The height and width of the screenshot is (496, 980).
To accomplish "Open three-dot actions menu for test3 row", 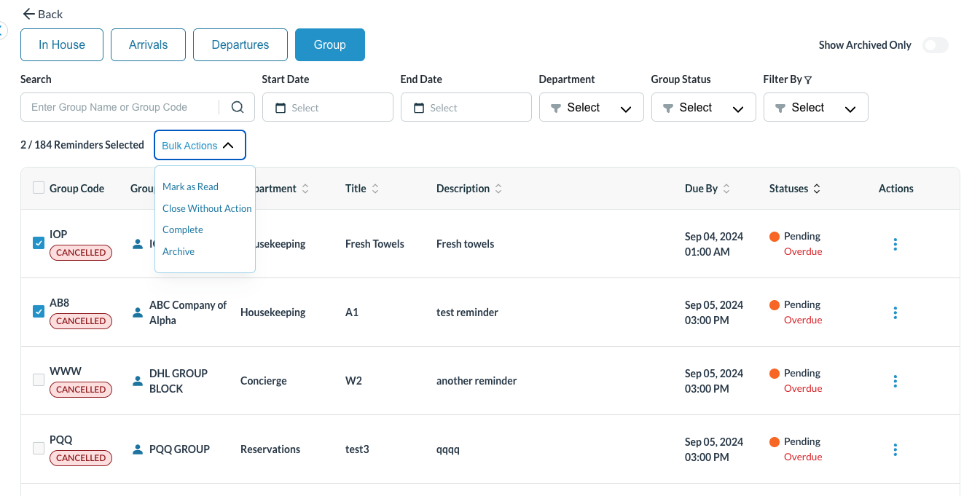I will click(895, 449).
